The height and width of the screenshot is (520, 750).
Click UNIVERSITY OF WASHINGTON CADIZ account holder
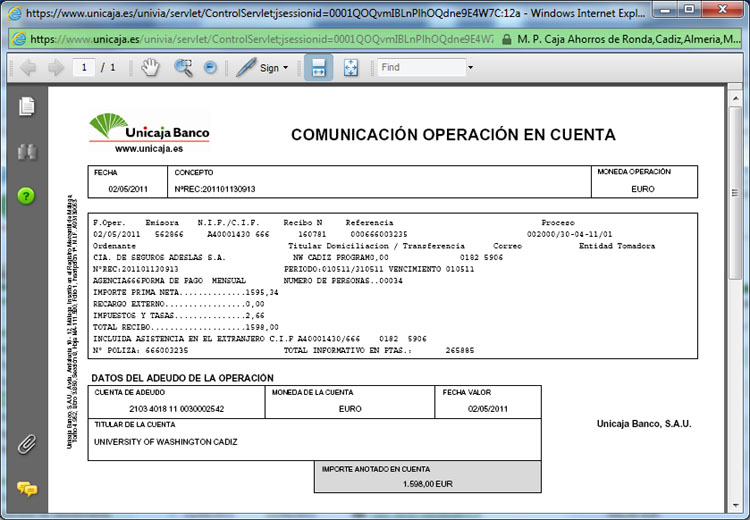tap(165, 442)
